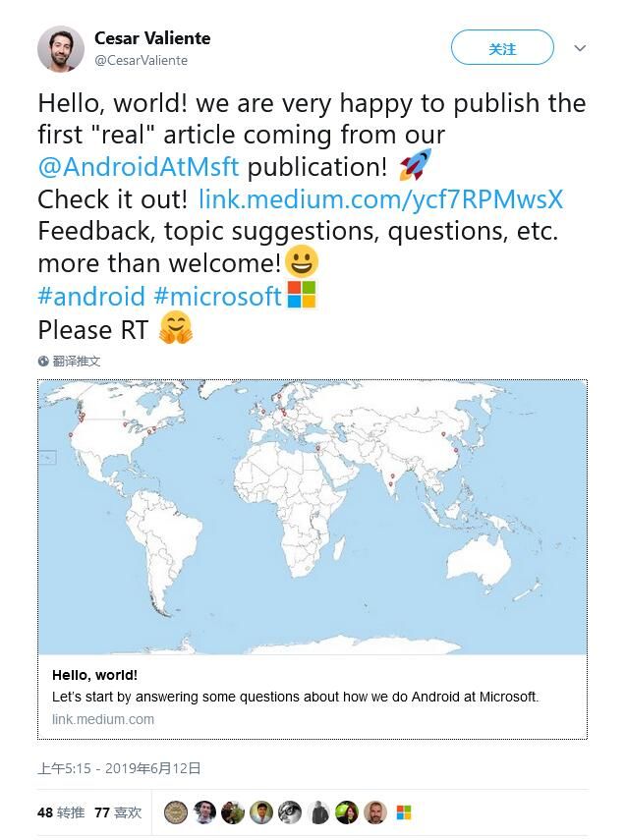The image size is (626, 840).
Task: View the 48 转推 retweets list
Action: pos(61,812)
